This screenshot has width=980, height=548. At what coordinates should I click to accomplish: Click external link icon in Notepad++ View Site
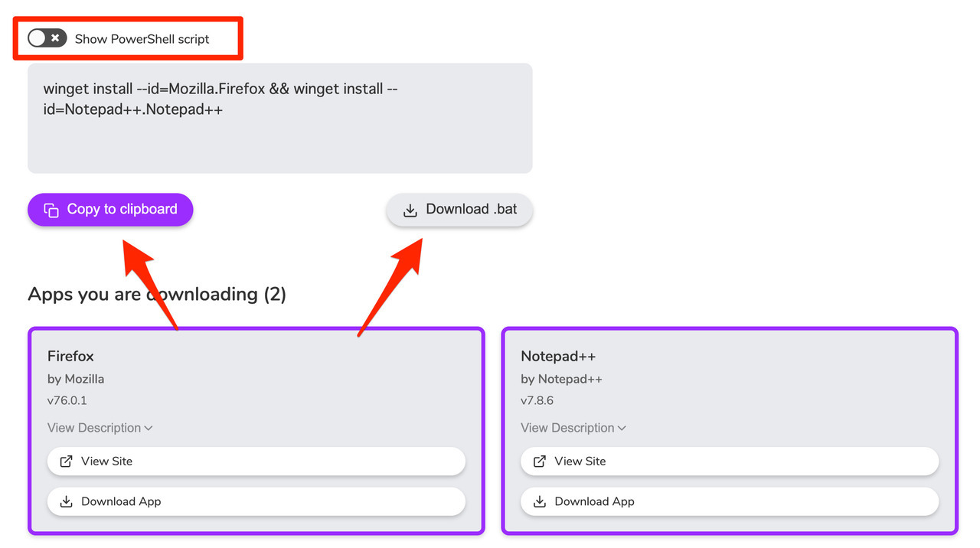(x=540, y=461)
